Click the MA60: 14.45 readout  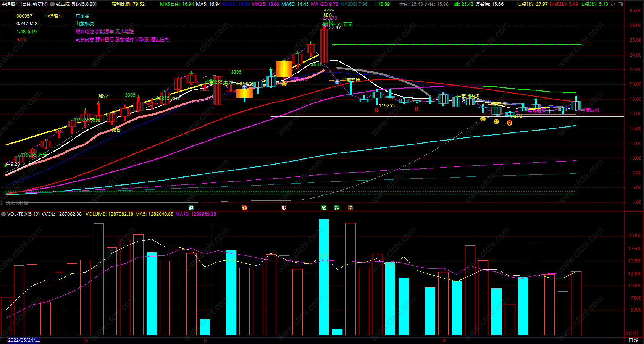(x=295, y=4)
